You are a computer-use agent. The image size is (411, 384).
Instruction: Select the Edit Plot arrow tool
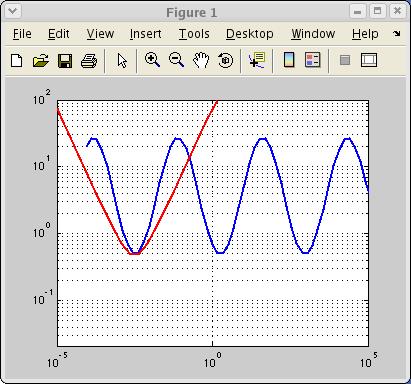pyautogui.click(x=122, y=61)
